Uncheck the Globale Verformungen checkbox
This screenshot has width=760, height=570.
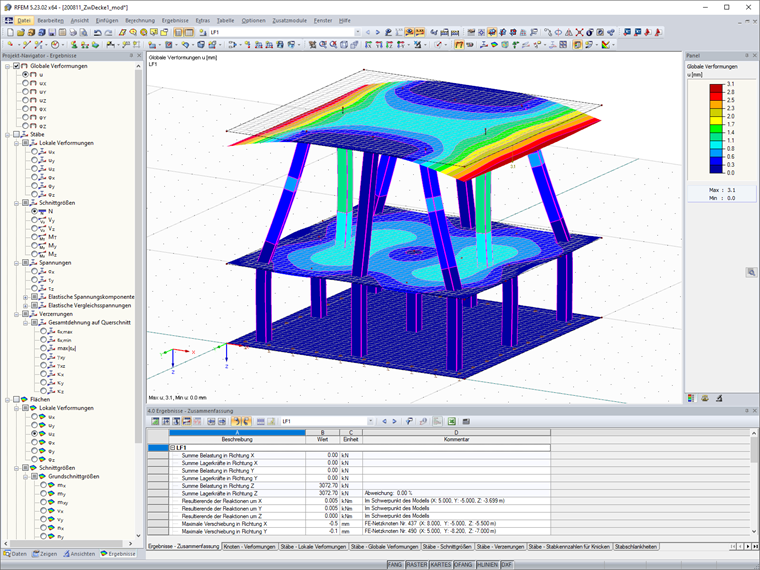(x=16, y=66)
